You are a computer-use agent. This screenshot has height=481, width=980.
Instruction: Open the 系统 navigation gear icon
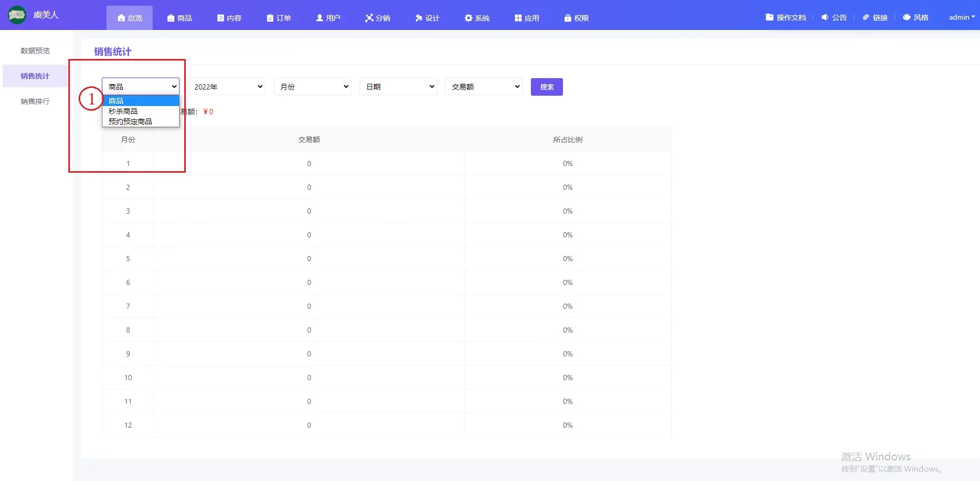click(x=468, y=18)
